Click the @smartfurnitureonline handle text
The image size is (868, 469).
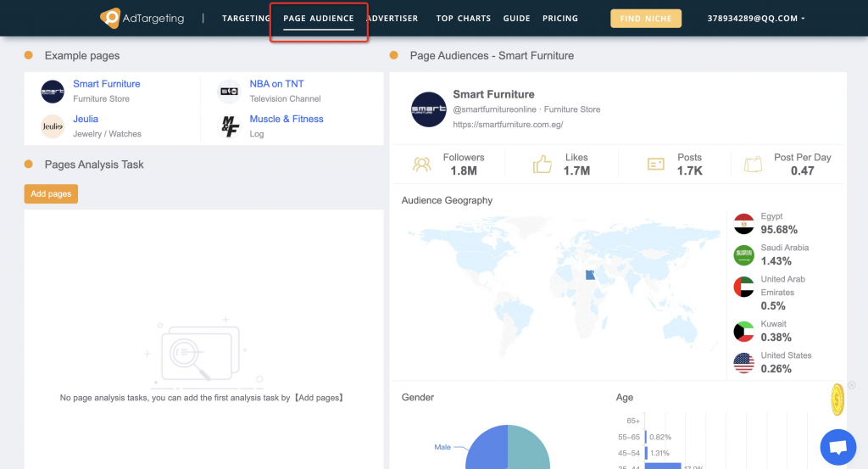point(494,109)
